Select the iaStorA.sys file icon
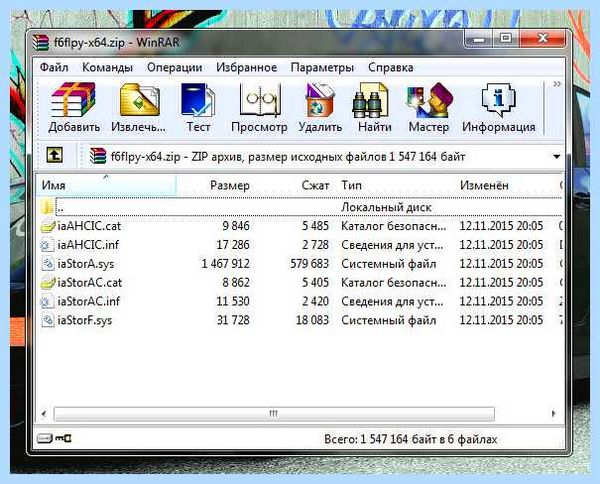600x484 pixels. pos(47,264)
